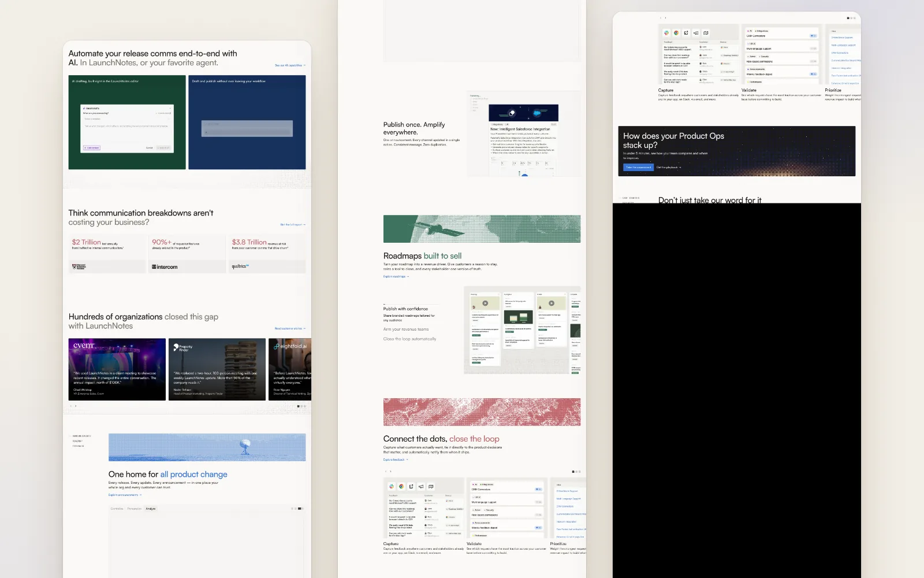Click the green AI drafting demo card
This screenshot has width=924, height=578.
pyautogui.click(x=127, y=123)
